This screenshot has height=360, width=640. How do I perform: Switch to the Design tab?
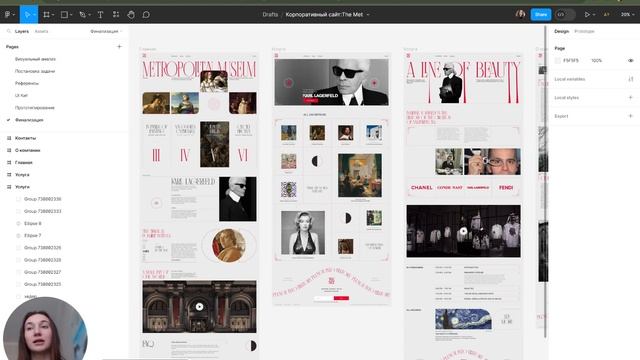click(x=561, y=31)
